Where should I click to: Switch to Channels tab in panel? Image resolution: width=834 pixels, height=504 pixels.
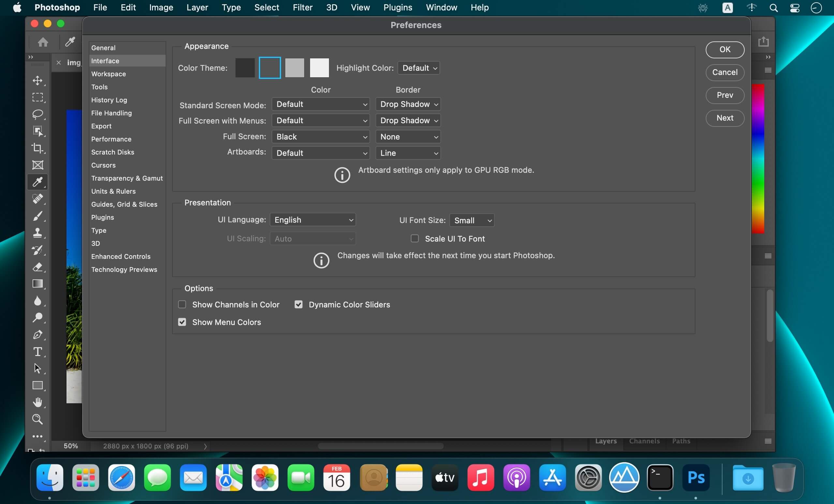(643, 441)
